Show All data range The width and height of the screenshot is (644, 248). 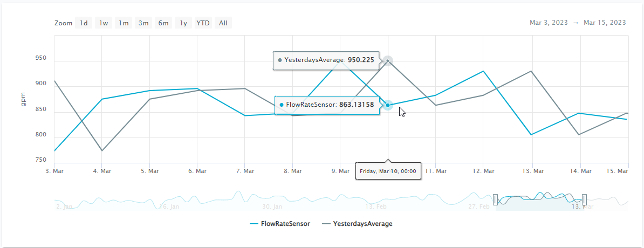pos(223,23)
